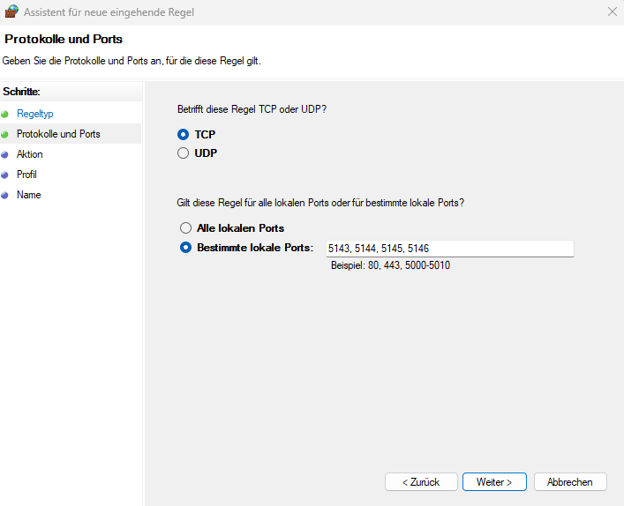Viewport: 624px width, 506px height.
Task: Click the green bullet beside Regeltyp
Action: pos(5,114)
